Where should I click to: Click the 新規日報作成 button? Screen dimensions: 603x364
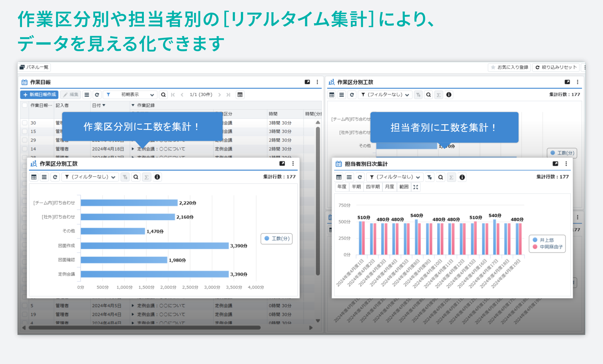[x=39, y=94]
